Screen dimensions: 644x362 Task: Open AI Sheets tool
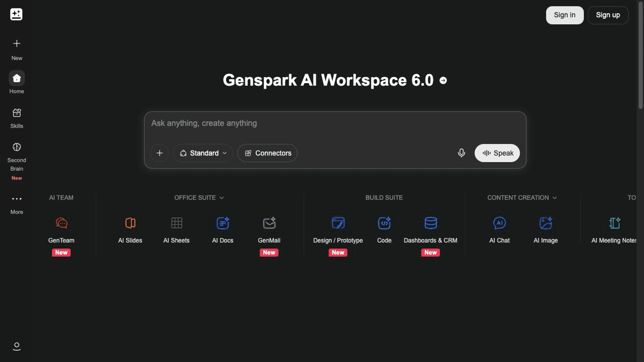[x=176, y=230]
